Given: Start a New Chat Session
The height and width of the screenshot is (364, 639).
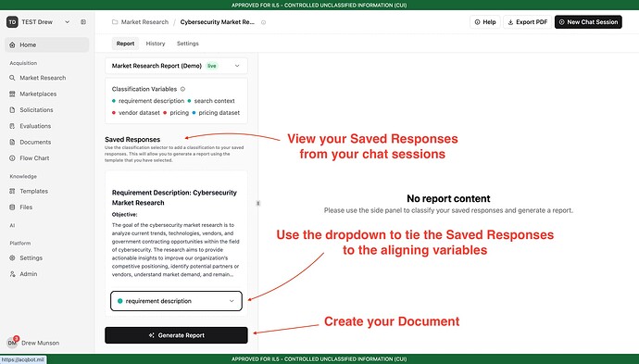Looking at the screenshot, I should click(588, 22).
